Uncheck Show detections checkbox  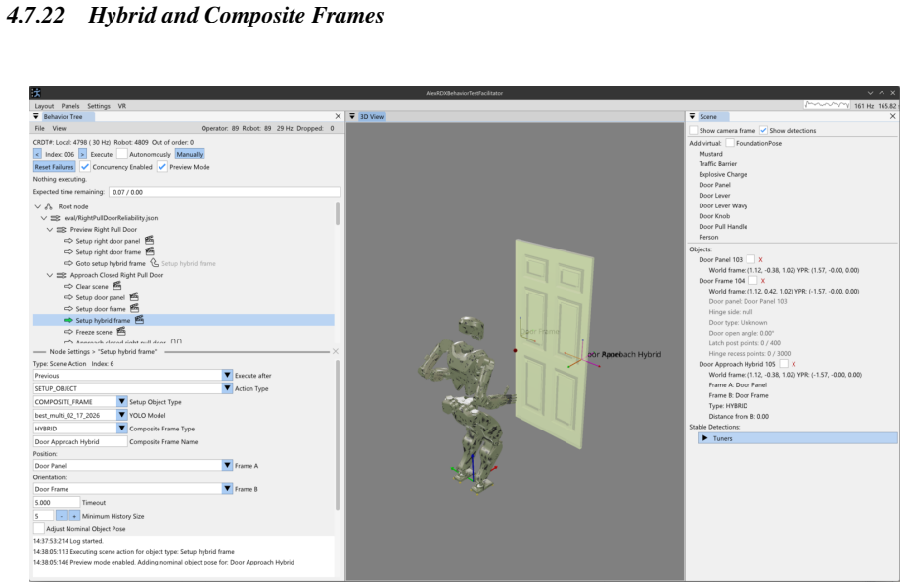pyautogui.click(x=763, y=130)
